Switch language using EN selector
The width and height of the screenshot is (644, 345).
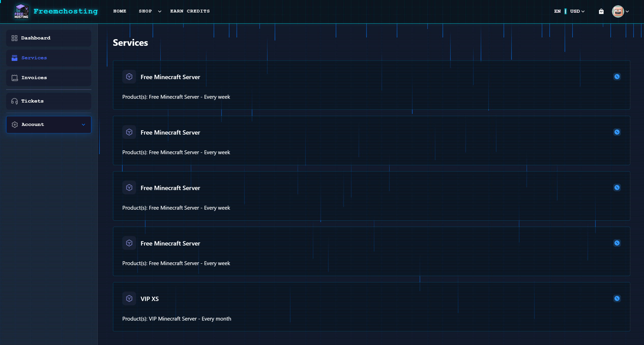557,11
